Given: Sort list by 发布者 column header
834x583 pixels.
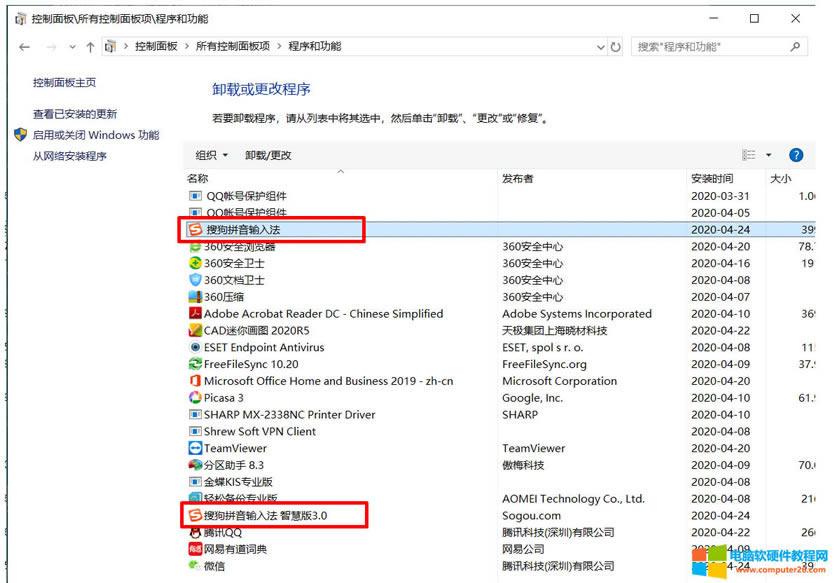Looking at the screenshot, I should point(518,179).
